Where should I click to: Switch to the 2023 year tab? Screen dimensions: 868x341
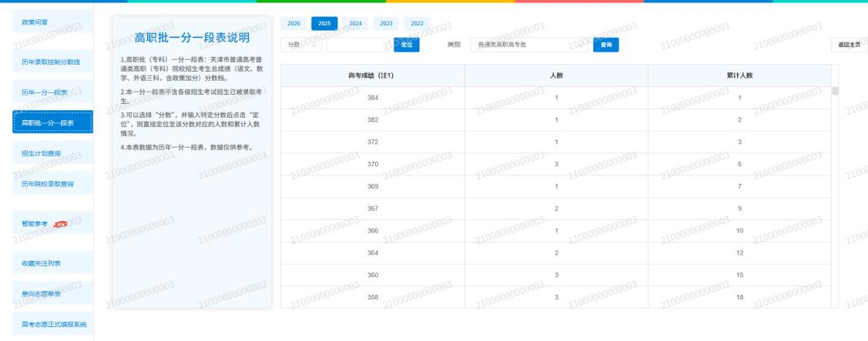click(x=387, y=23)
